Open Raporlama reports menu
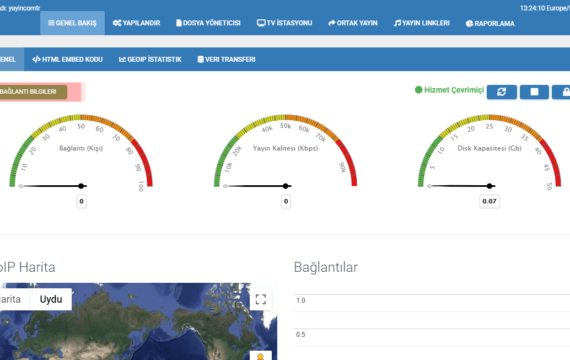The image size is (570, 360). click(x=490, y=23)
